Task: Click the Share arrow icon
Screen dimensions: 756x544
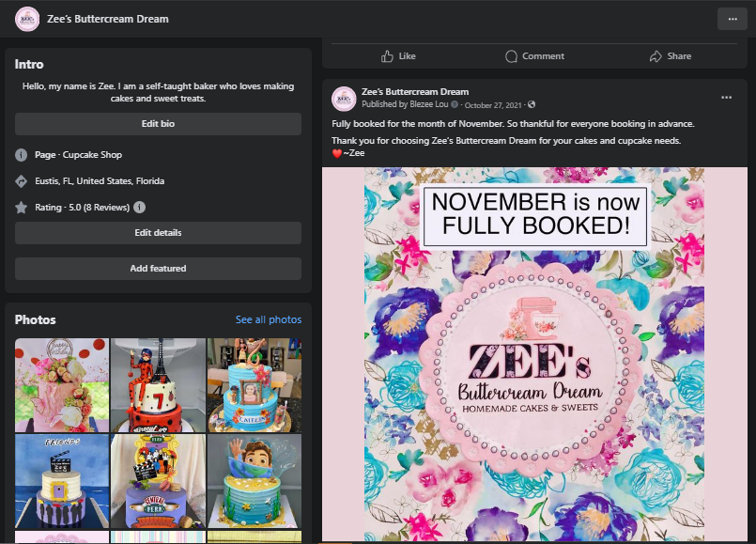Action: point(656,56)
